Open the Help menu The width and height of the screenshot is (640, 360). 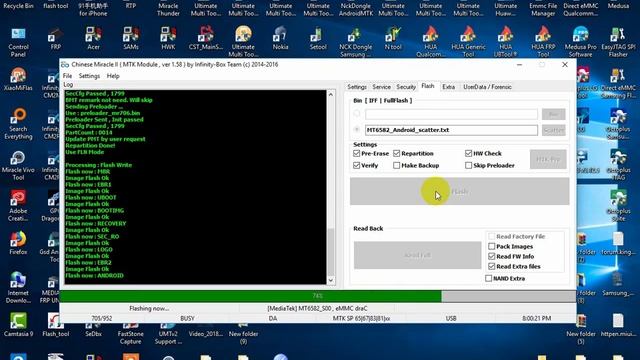(x=113, y=76)
